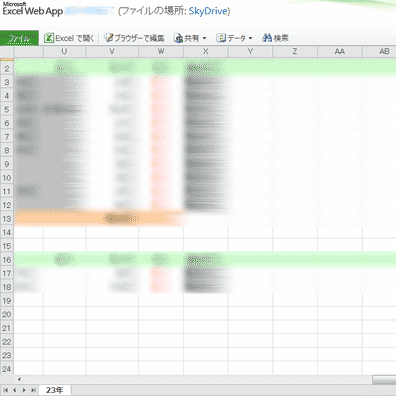Select row 24 header

point(7,369)
